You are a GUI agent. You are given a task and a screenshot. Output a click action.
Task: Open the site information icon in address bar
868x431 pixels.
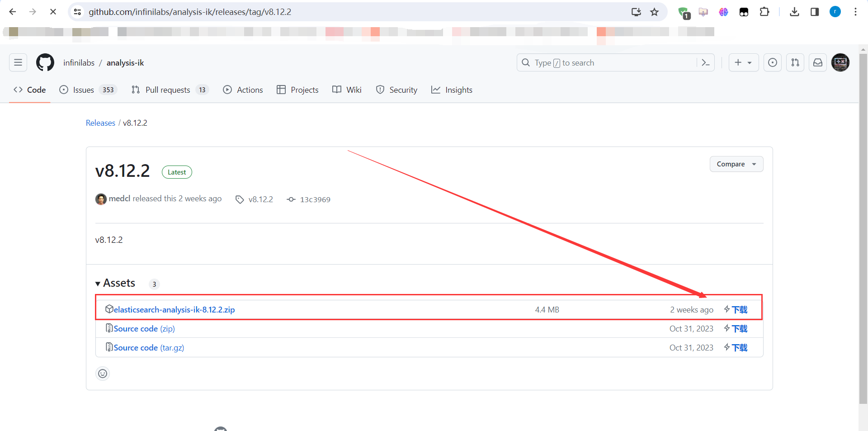77,12
